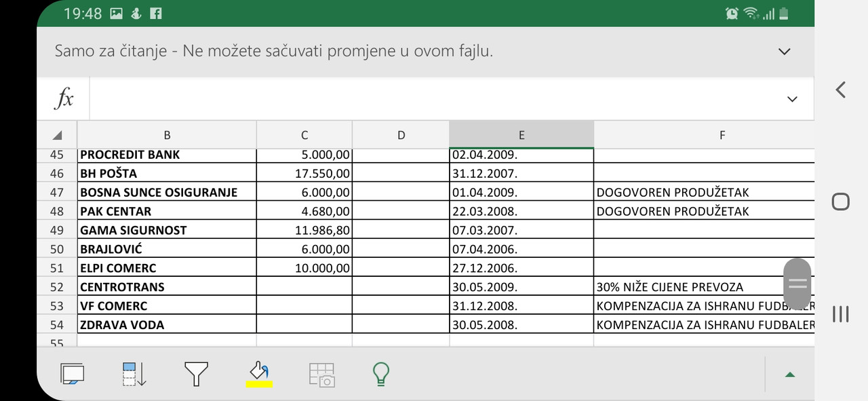
Task: Expand the formula bar chevron
Action: click(792, 99)
